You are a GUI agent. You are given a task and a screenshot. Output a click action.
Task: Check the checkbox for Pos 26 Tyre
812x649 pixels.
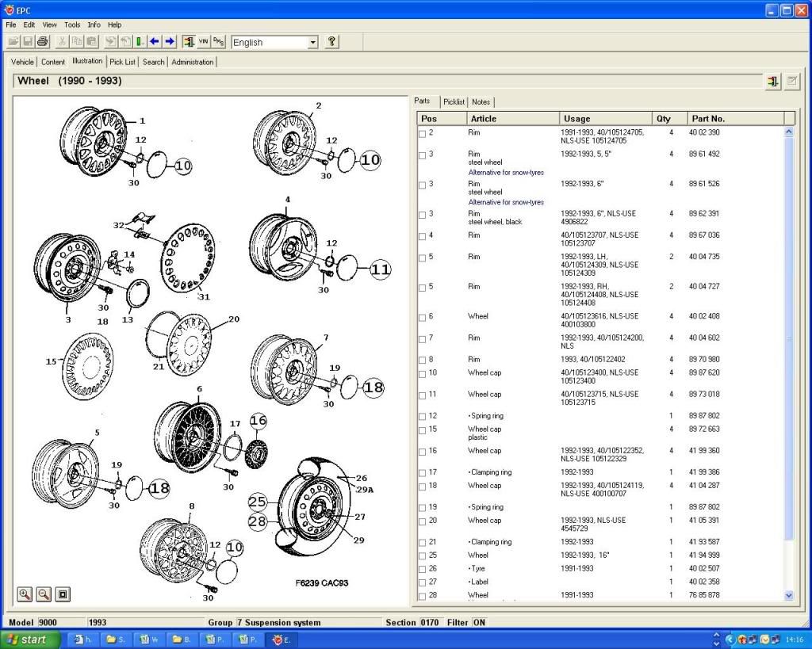(422, 568)
